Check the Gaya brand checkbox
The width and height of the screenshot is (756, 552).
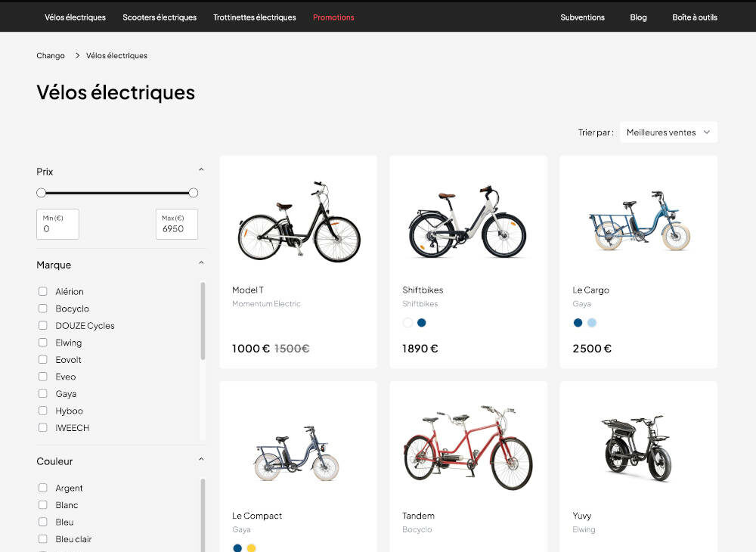pyautogui.click(x=43, y=393)
